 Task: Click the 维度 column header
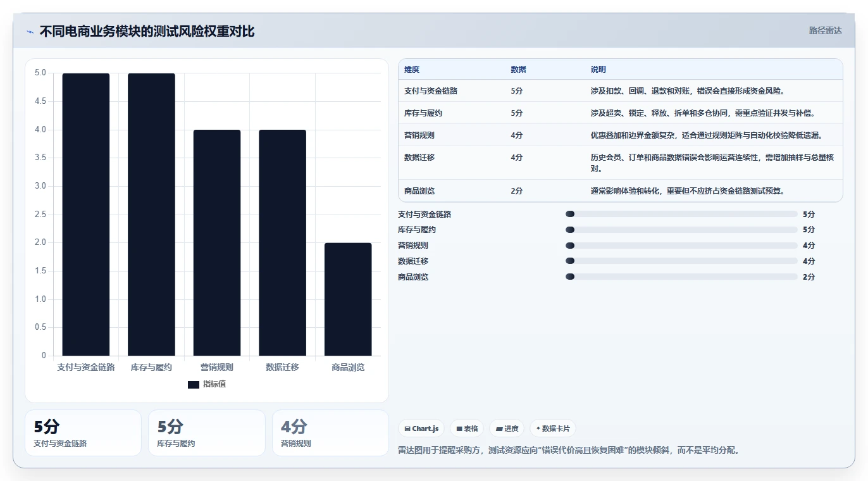[x=412, y=70]
